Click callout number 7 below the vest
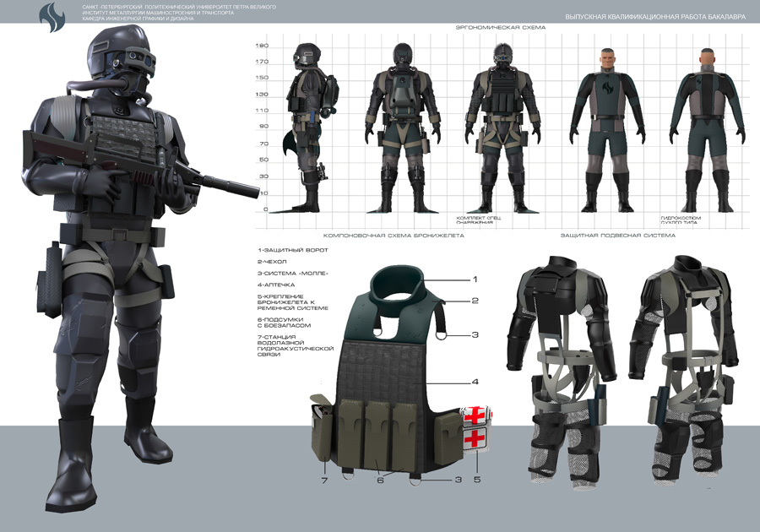This screenshot has width=760, height=532. [325, 480]
